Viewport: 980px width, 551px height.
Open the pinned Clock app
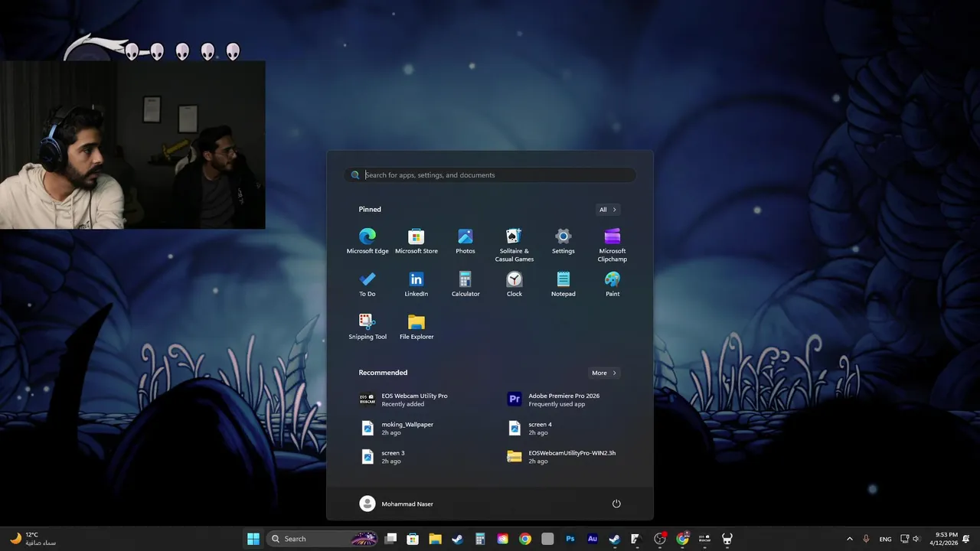(x=514, y=284)
